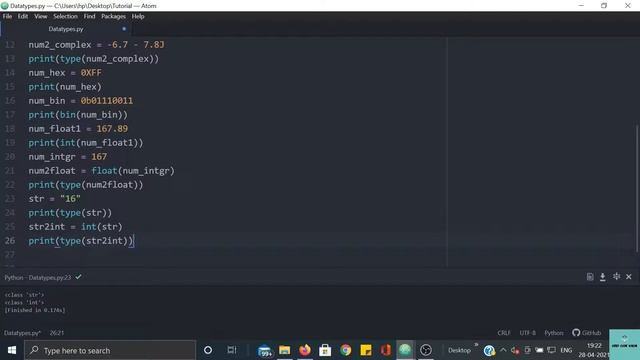Click text 'int(str)' on line 25
640x360 pixels.
click(102, 227)
